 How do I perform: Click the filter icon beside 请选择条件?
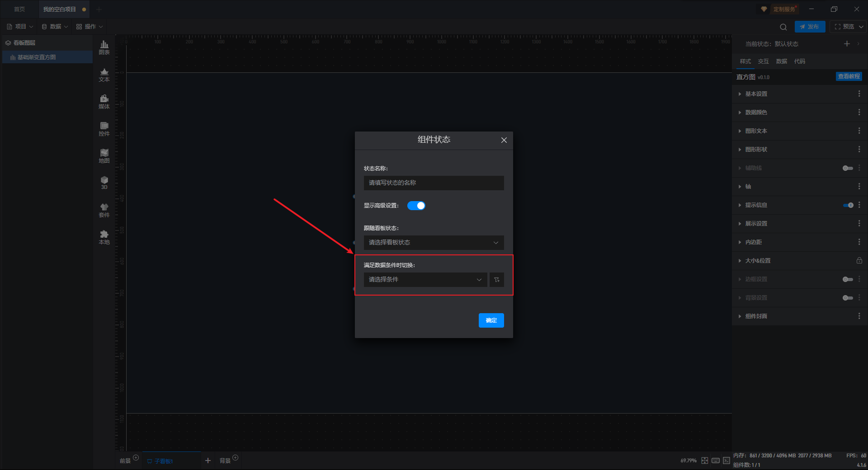pyautogui.click(x=496, y=280)
